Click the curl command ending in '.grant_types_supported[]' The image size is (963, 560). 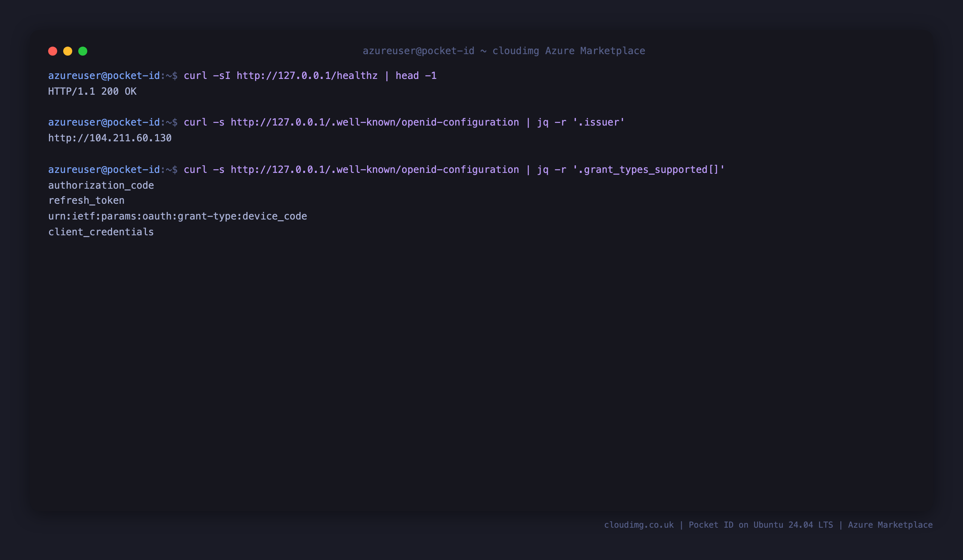click(454, 170)
